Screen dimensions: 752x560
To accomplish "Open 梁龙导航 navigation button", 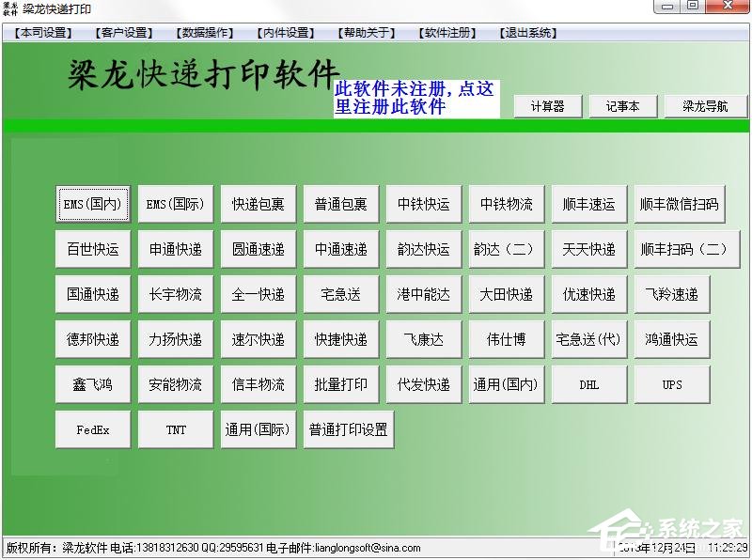I will pyautogui.click(x=706, y=106).
